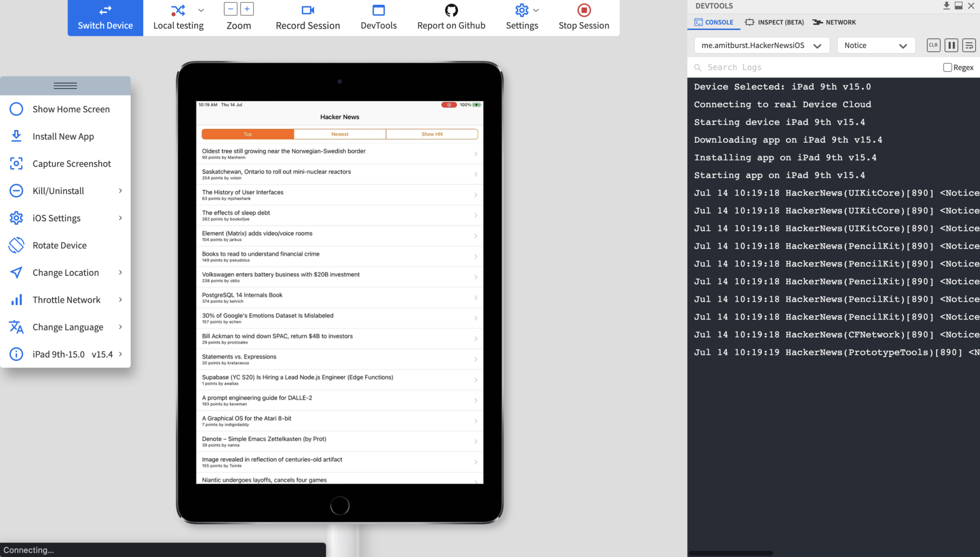Open Report on Github
Screen dimensions: 980x557
450,18
